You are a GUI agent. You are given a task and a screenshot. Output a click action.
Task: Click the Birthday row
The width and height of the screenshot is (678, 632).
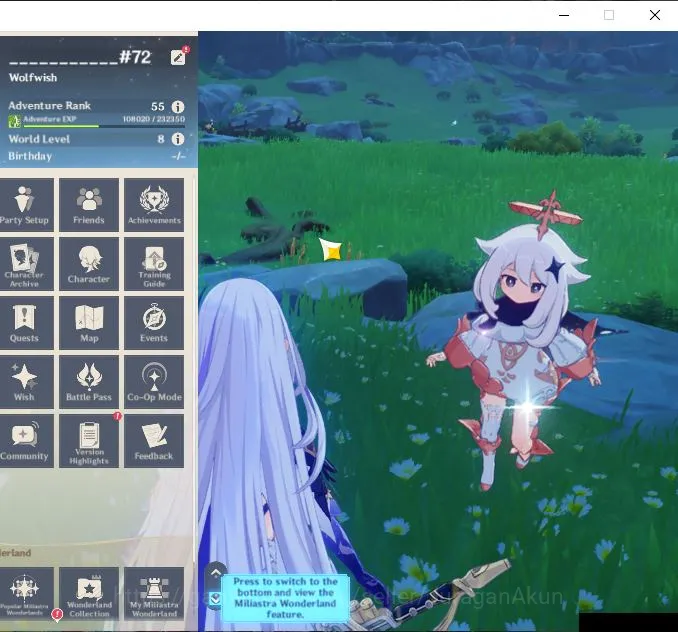point(97,156)
